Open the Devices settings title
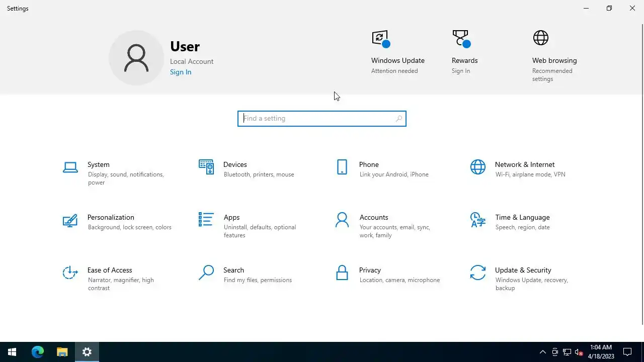 point(235,164)
